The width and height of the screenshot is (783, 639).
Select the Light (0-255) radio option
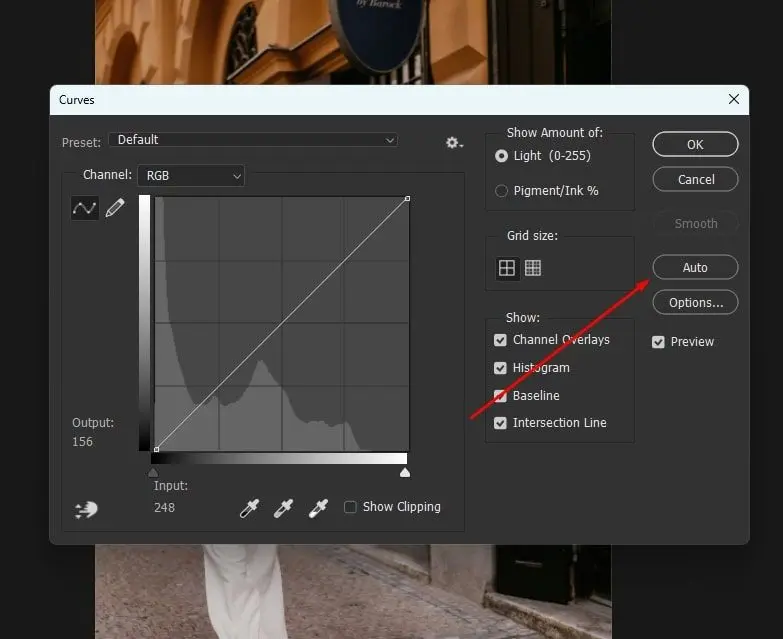coord(501,156)
